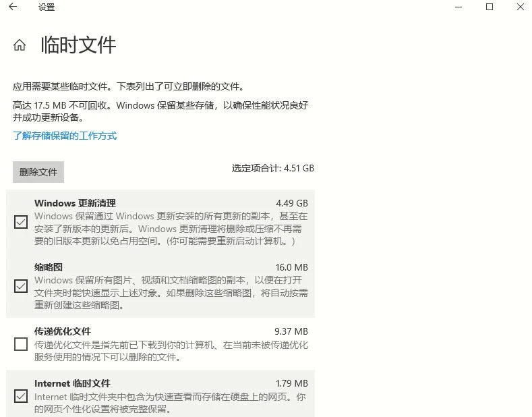Click the 临时文件 page heading
This screenshot has width=532, height=417.
tap(78, 45)
